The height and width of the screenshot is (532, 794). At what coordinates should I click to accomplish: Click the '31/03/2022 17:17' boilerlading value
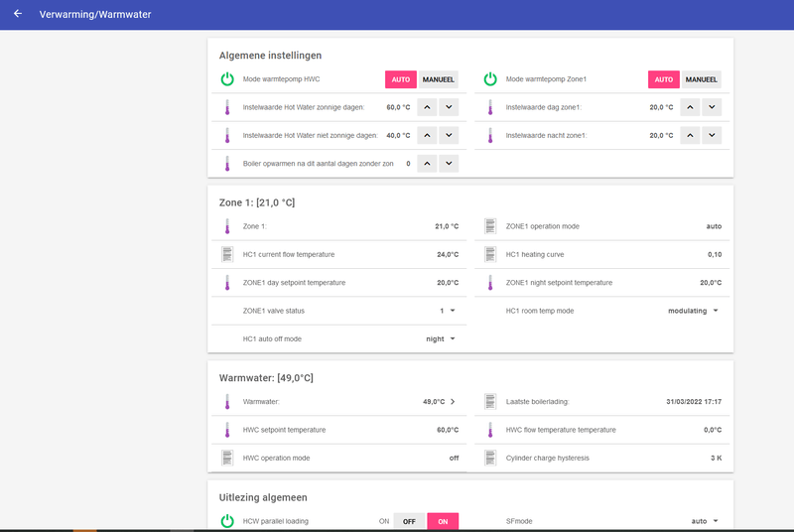pos(694,401)
